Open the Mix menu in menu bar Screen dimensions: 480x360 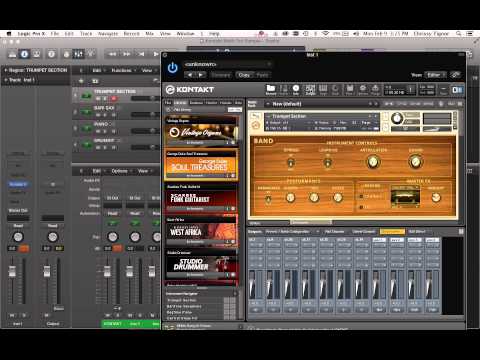[150, 34]
